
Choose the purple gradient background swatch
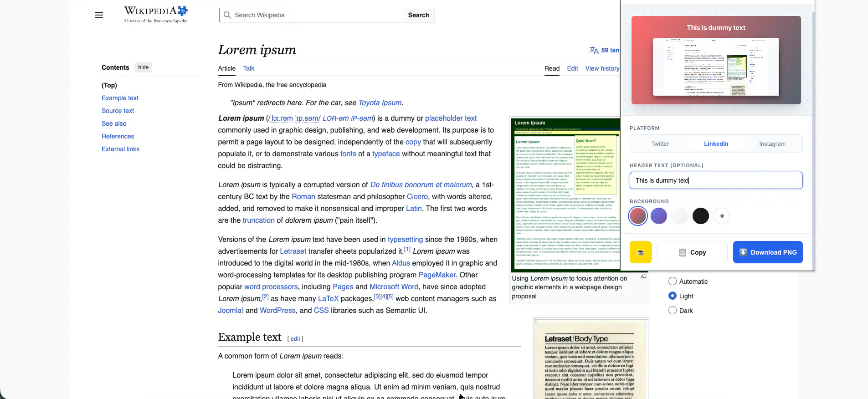coord(659,216)
